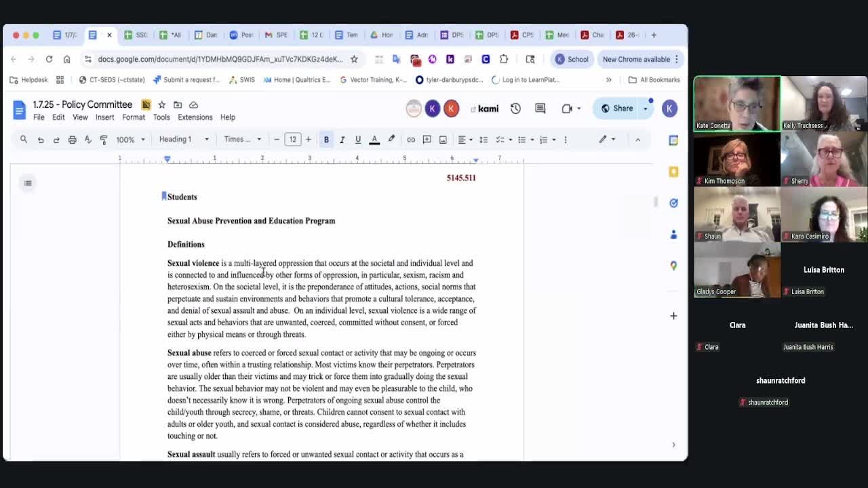Toggle italic formatting
Image resolution: width=868 pixels, height=488 pixels.
click(342, 140)
